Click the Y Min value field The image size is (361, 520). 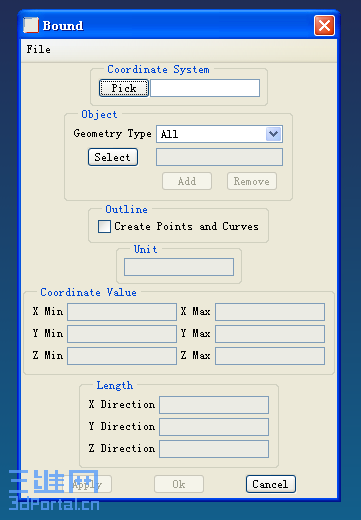pyautogui.click(x=122, y=334)
